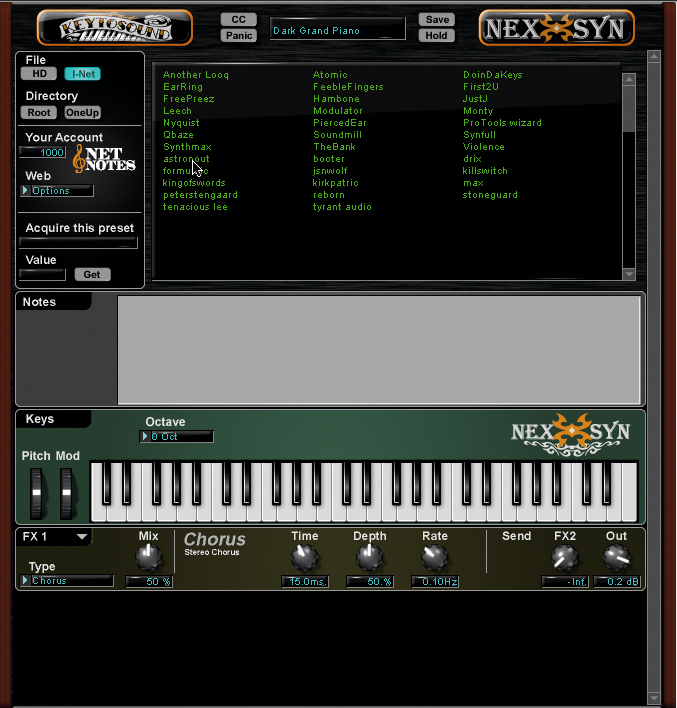Select the Soundmill entry

(x=337, y=135)
